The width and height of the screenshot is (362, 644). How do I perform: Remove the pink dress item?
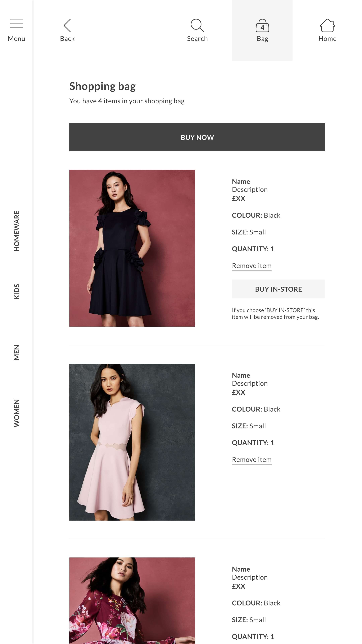pos(252,460)
